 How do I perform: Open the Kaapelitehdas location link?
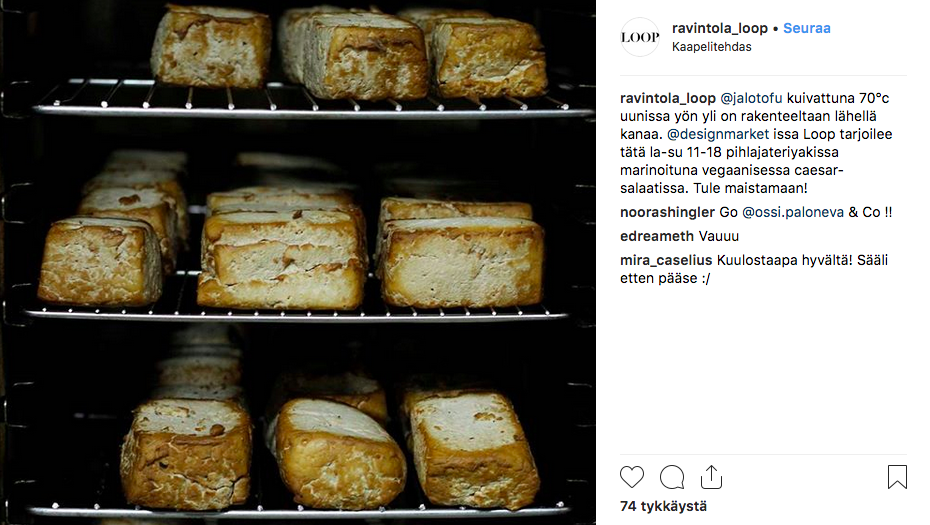[711, 47]
